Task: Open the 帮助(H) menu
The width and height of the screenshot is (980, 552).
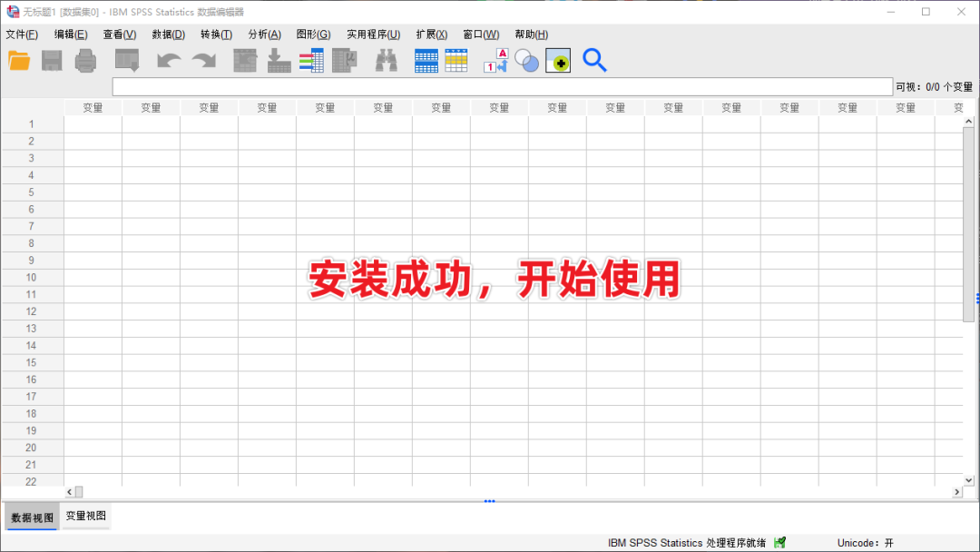Action: click(531, 34)
